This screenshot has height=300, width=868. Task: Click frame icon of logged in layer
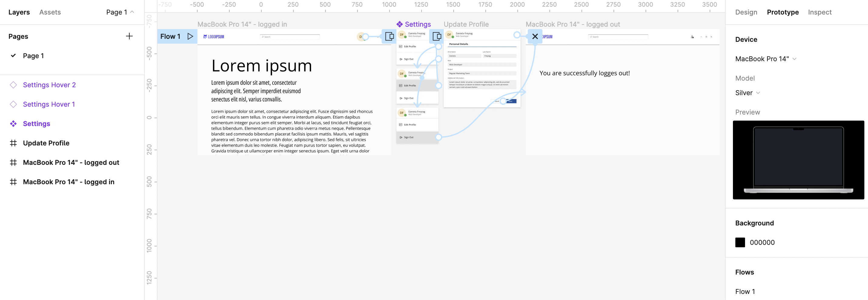pyautogui.click(x=13, y=182)
